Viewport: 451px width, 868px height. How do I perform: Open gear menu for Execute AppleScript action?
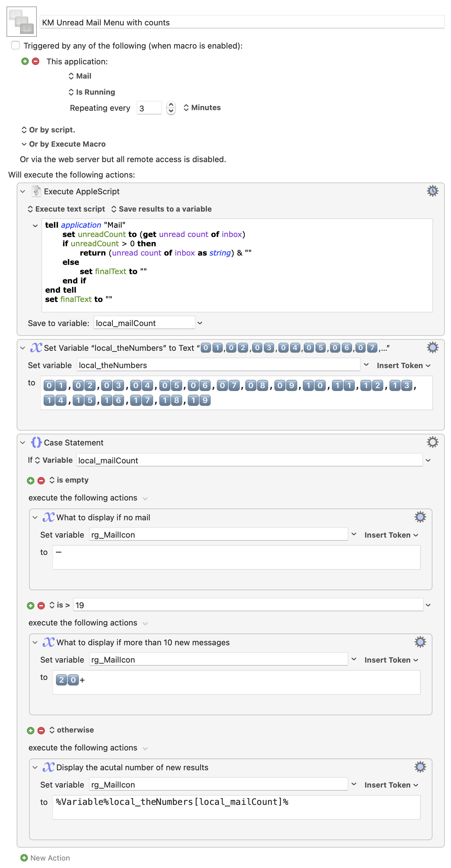432,191
